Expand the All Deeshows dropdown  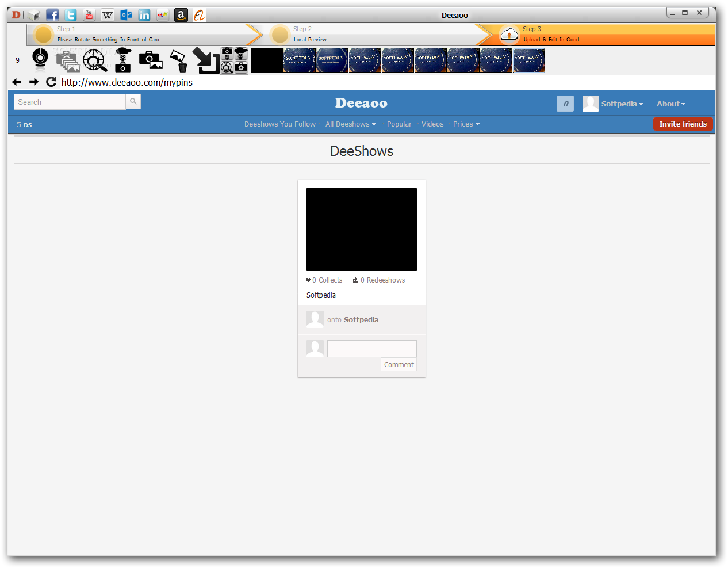351,124
